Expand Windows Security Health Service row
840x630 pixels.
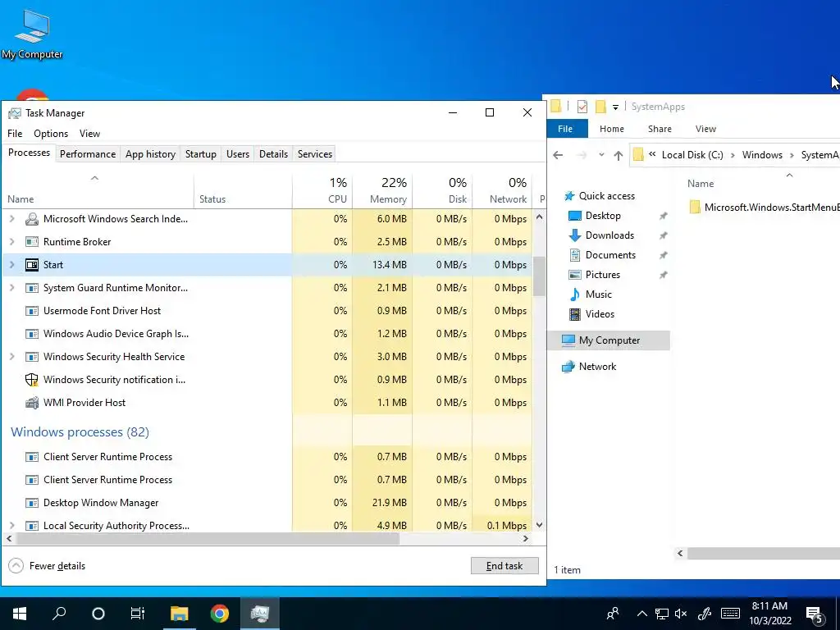11,356
